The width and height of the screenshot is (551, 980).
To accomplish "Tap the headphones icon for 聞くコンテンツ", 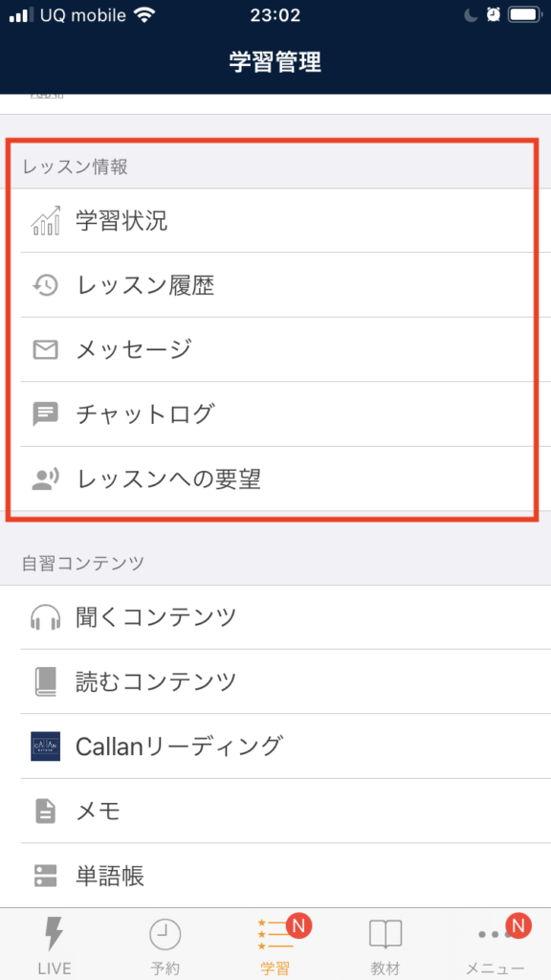I will click(x=46, y=617).
